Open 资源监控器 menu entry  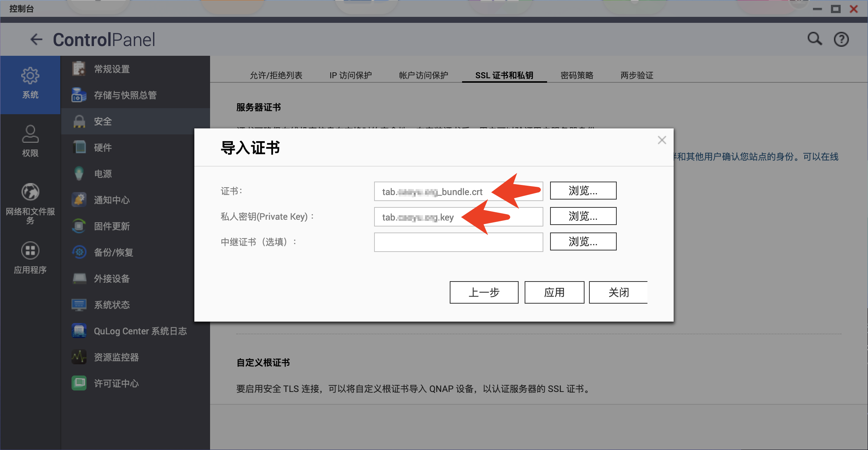point(135,357)
